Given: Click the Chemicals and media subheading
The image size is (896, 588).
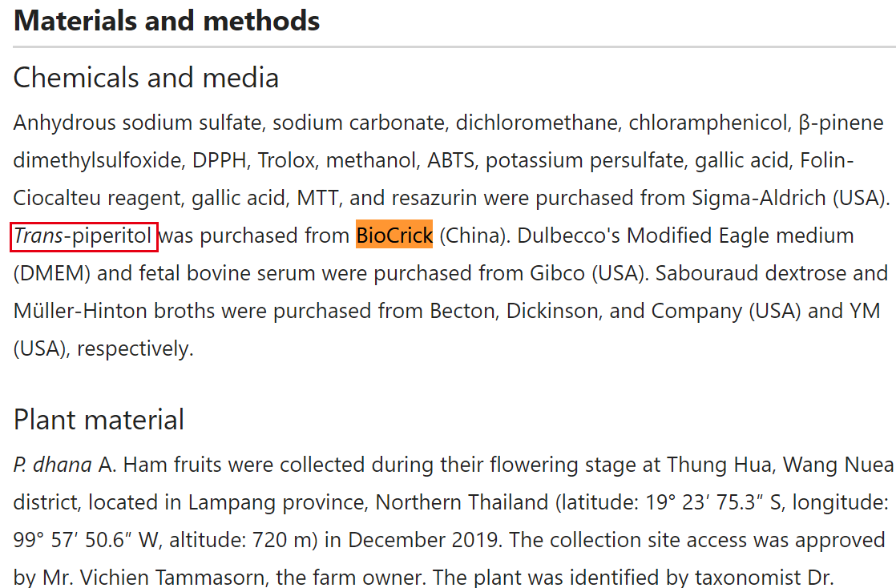Looking at the screenshot, I should pyautogui.click(x=146, y=78).
